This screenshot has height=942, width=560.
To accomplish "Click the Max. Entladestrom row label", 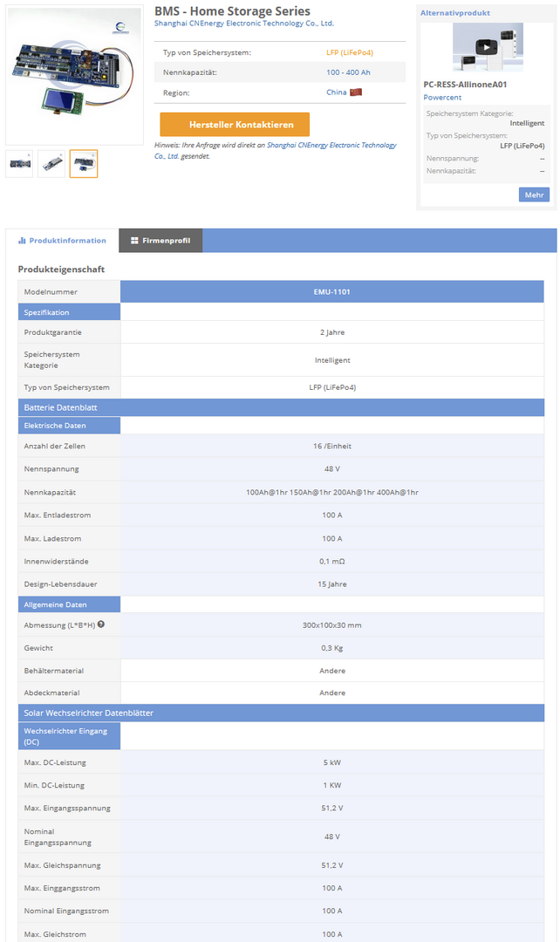I will (58, 515).
